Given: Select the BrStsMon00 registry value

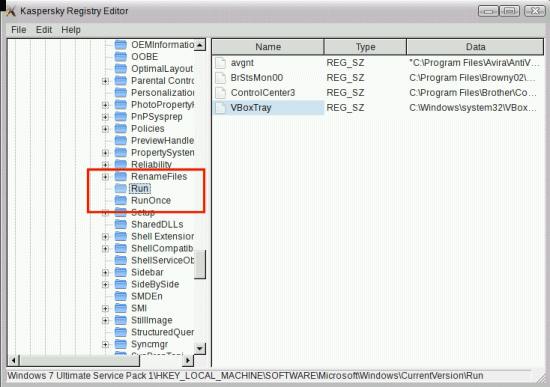Looking at the screenshot, I should (x=257, y=78).
